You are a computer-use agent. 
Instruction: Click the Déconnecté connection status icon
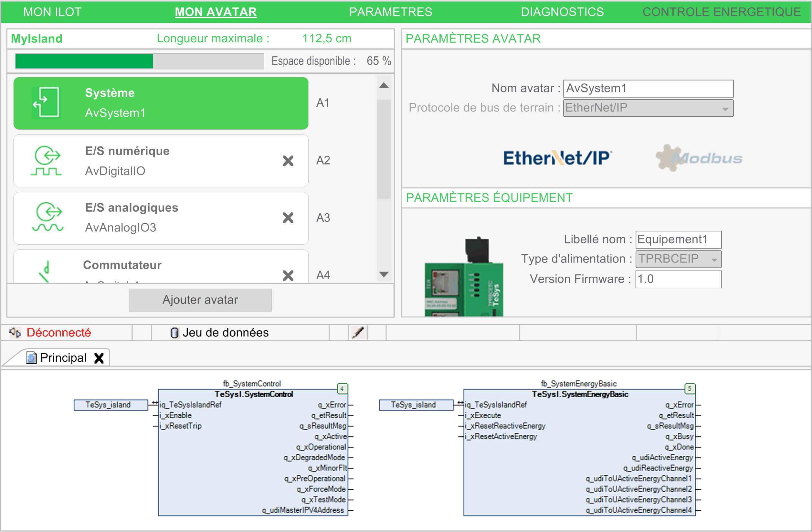(15, 332)
